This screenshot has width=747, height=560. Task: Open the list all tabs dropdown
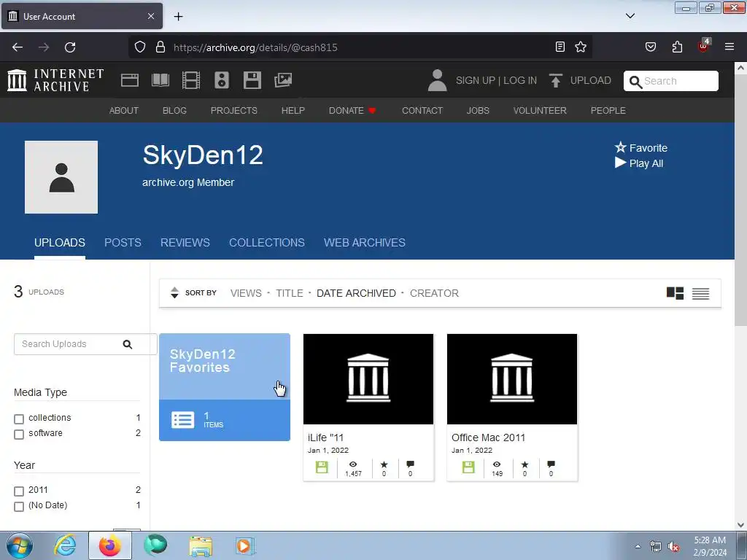[630, 16]
